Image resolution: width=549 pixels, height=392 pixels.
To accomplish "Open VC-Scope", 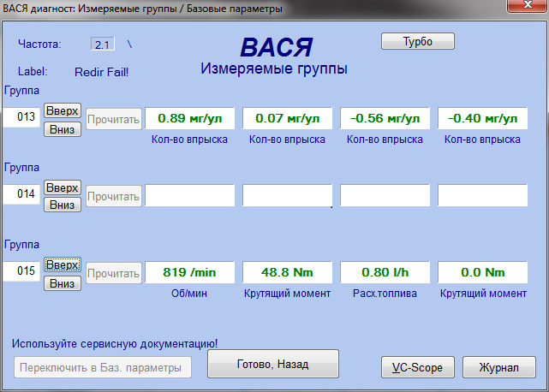I will [x=418, y=367].
